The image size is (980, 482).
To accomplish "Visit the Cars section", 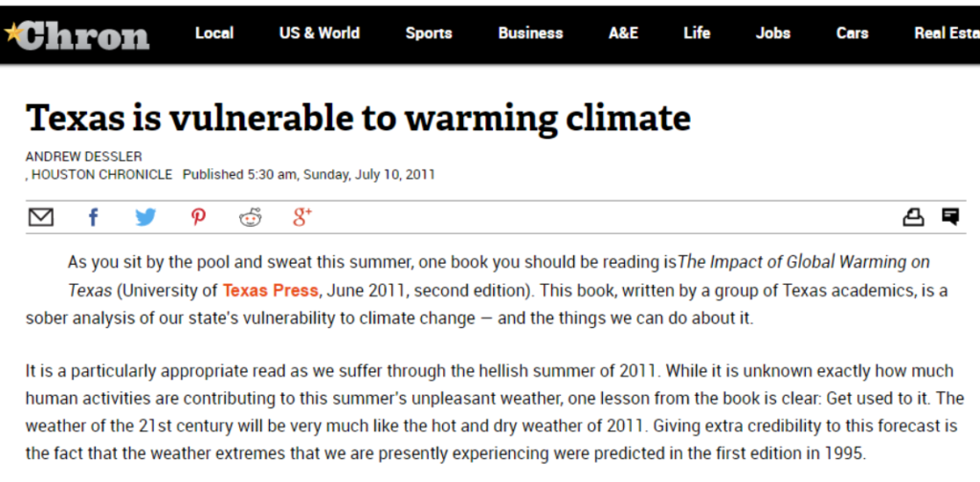I will pos(853,33).
